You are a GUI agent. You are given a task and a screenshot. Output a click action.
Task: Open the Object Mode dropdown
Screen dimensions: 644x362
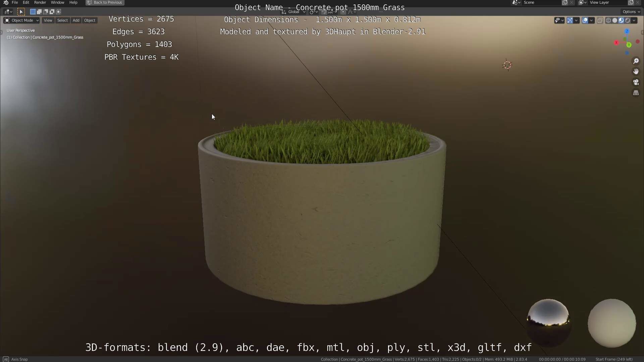tap(21, 20)
